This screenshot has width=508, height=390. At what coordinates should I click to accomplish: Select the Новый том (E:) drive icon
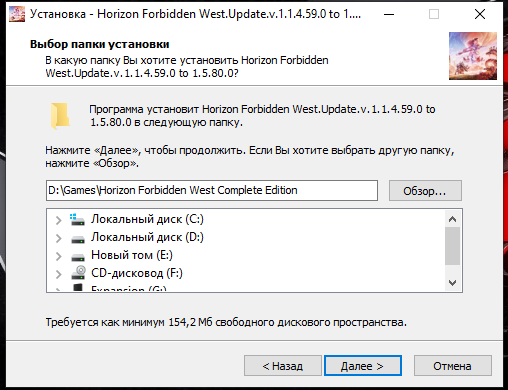[x=78, y=257]
